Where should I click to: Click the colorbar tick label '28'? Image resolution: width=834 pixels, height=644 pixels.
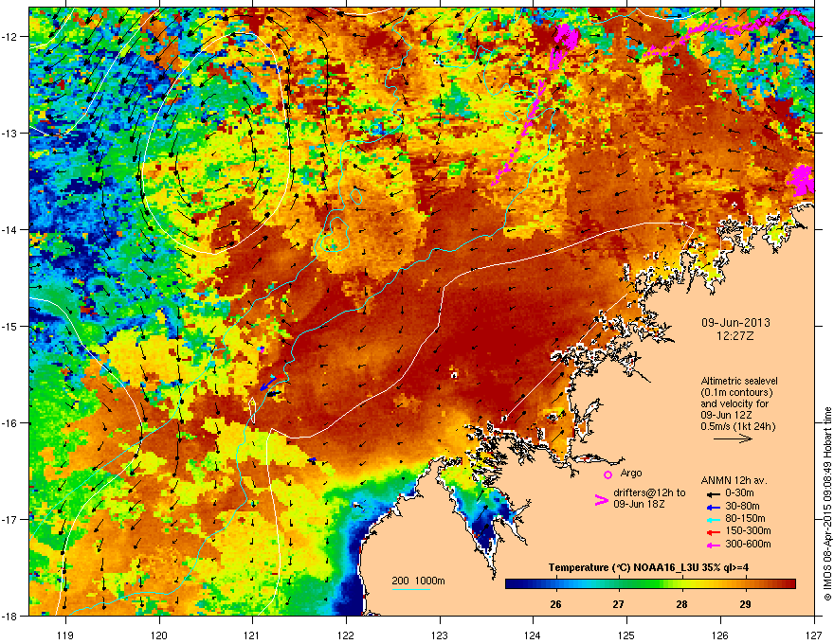(681, 604)
